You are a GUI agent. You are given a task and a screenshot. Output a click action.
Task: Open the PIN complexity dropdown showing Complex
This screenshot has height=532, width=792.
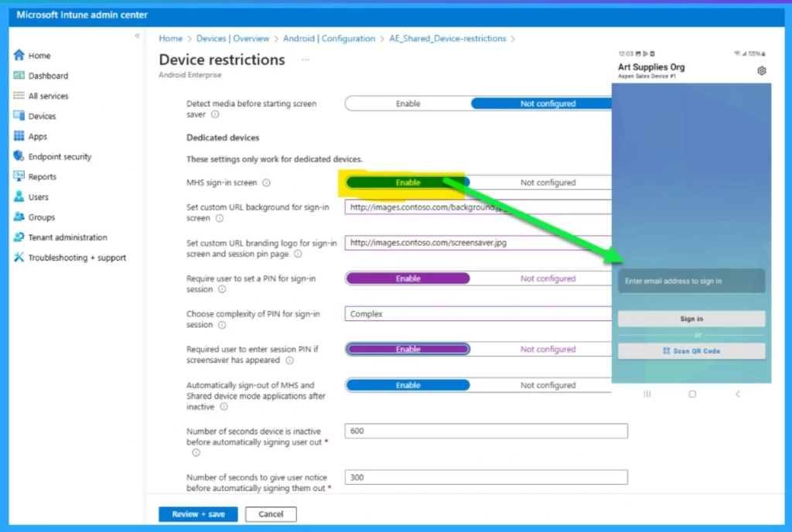(478, 313)
